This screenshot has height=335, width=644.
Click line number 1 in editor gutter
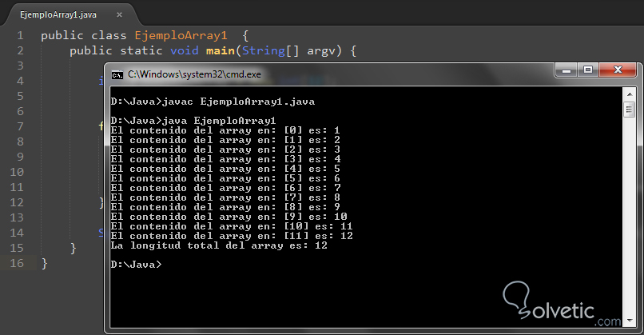(x=20, y=36)
